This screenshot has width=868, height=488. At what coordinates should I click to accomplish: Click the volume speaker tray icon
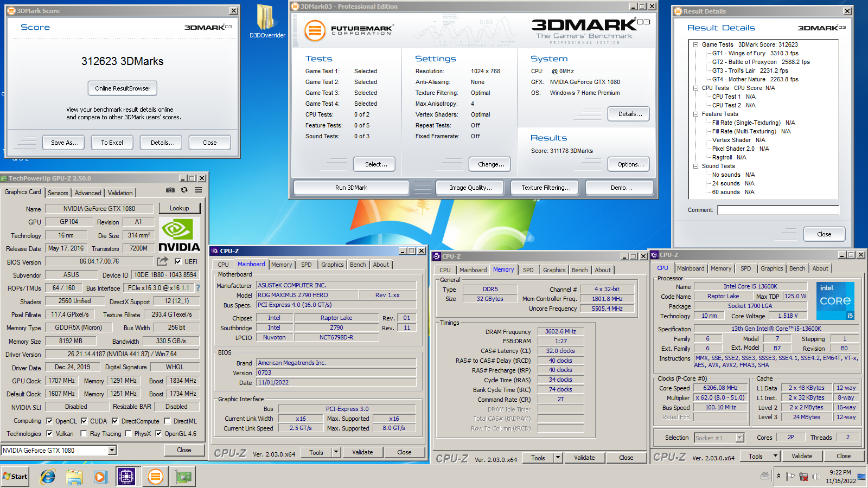pyautogui.click(x=815, y=477)
